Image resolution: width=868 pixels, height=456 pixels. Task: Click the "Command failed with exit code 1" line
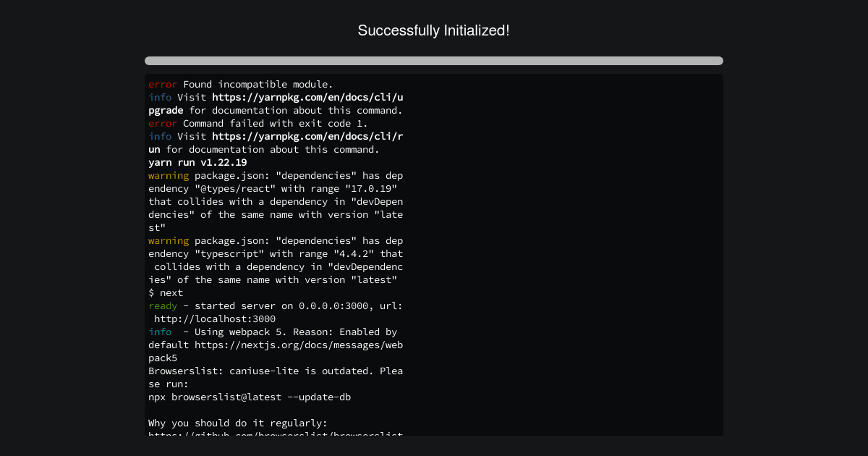(x=276, y=123)
